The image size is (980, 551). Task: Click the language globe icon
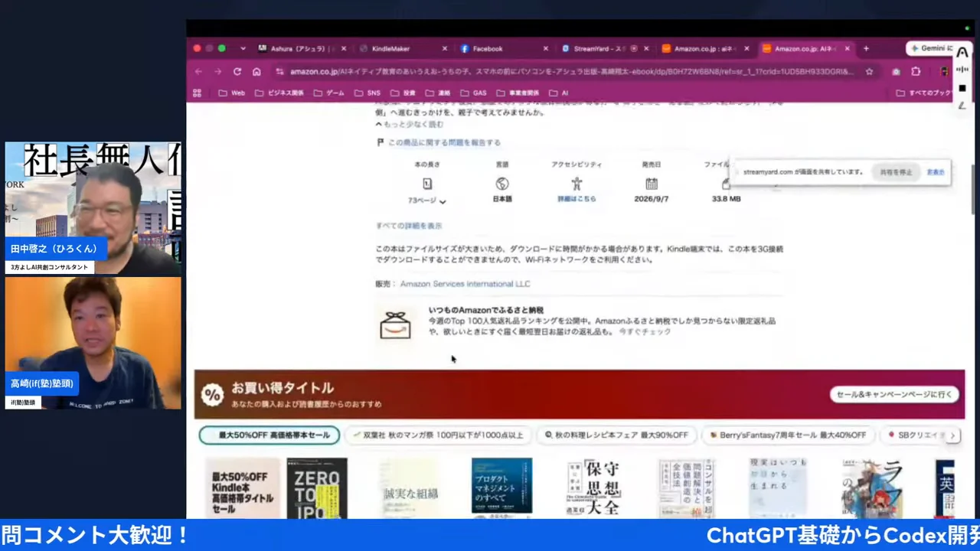[502, 184]
